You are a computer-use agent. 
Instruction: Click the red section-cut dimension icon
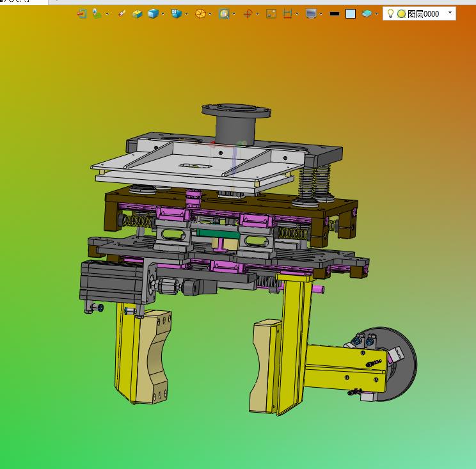tap(288, 13)
